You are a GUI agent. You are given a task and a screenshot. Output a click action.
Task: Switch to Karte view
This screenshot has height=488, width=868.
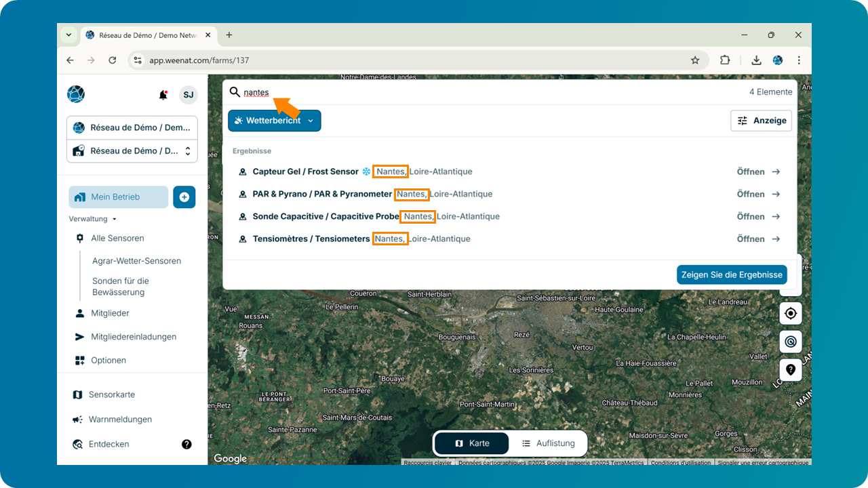pos(472,443)
